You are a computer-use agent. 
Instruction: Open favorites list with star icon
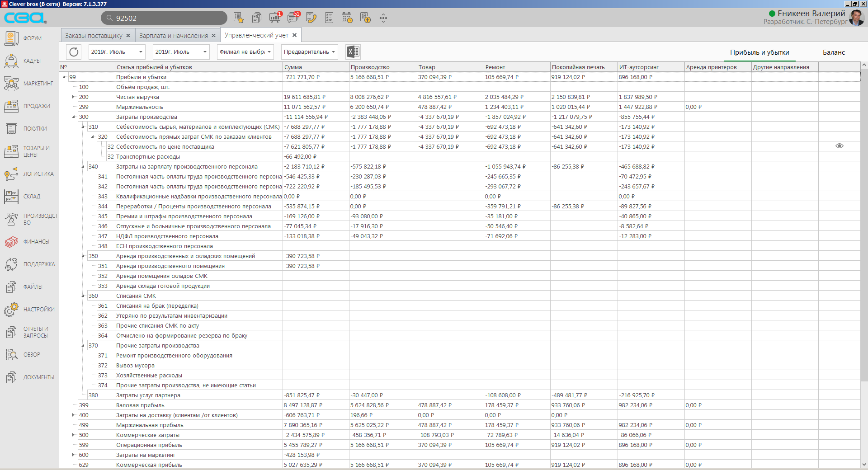tap(238, 18)
